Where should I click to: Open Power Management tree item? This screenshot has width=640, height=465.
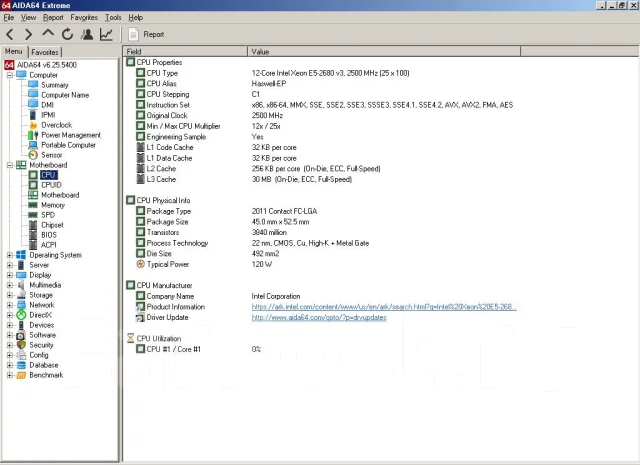click(x=71, y=135)
